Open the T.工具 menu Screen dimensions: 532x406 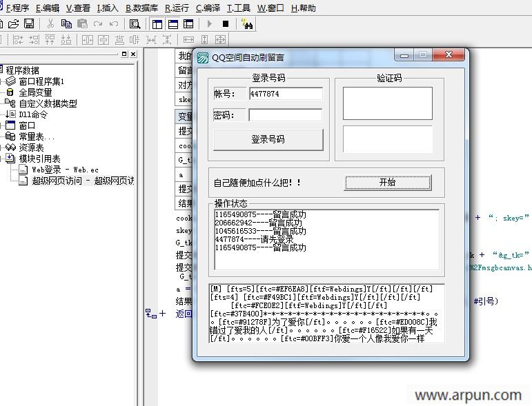click(x=238, y=8)
